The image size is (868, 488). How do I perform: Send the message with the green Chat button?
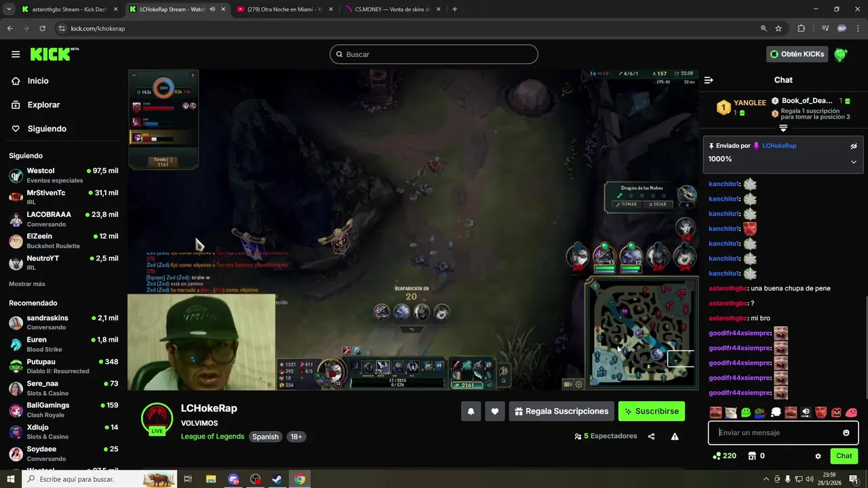(x=844, y=456)
